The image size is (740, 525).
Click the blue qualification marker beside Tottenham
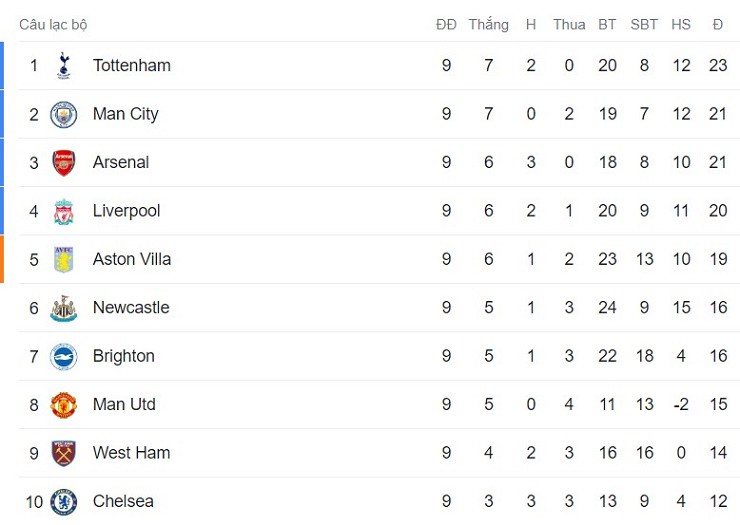(2, 66)
